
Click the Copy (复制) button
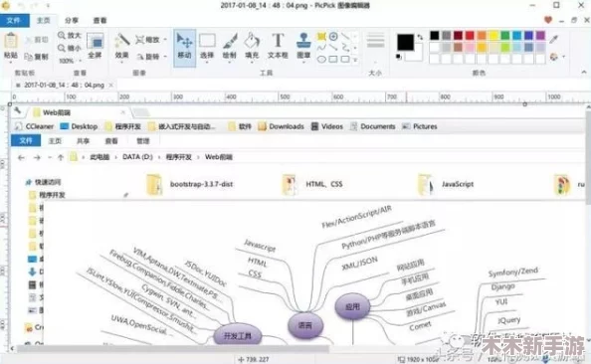[37, 57]
